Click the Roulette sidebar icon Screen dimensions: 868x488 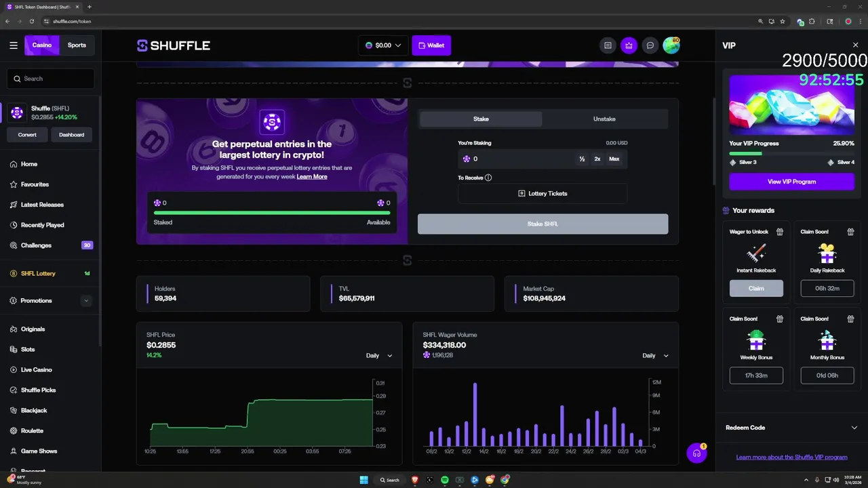[14, 431]
